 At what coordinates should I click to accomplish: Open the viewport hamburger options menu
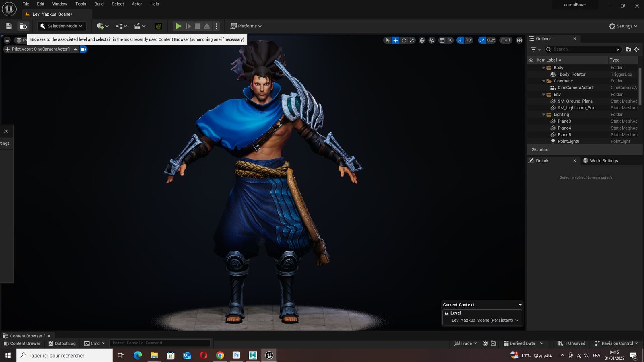coord(7,40)
